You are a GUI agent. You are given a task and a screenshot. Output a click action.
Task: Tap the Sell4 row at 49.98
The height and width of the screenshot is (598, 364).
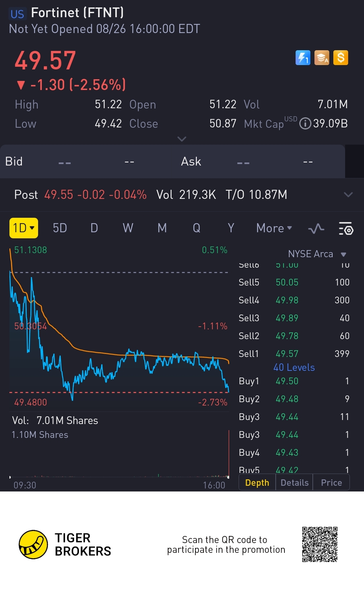pos(294,300)
